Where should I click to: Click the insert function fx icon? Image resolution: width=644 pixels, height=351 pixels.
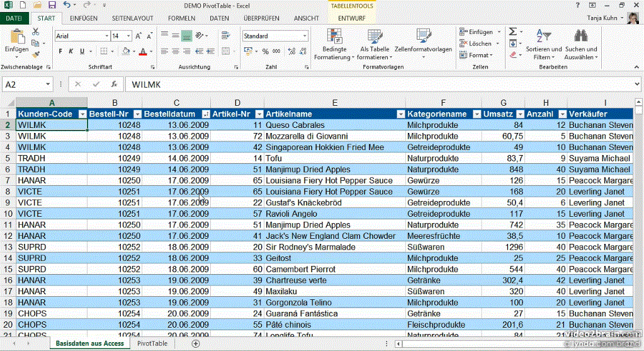tap(114, 84)
